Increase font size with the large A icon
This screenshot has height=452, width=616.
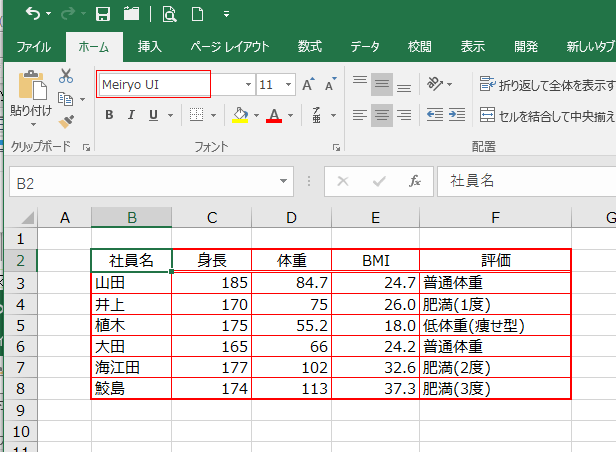point(308,85)
